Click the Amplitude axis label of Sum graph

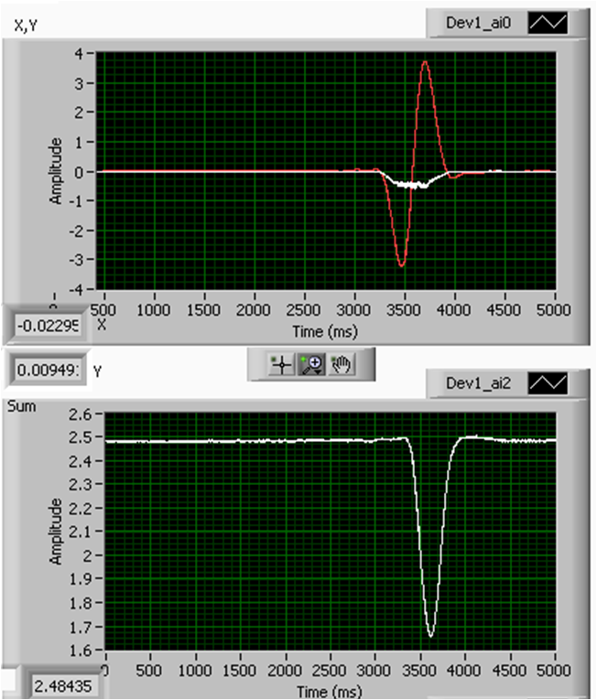[x=57, y=531]
